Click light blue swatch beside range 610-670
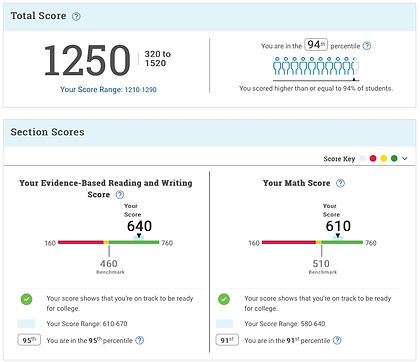This screenshot has width=420, height=362. 26,323
